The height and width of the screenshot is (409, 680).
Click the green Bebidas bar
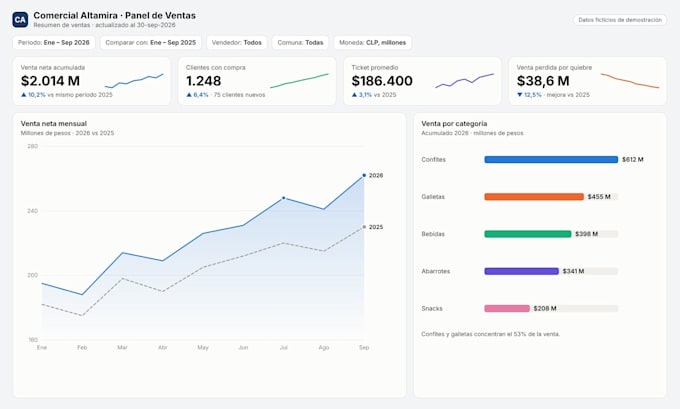tap(528, 234)
